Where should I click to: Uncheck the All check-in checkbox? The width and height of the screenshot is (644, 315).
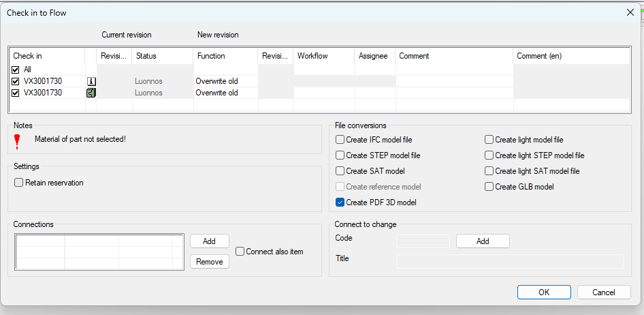(16, 70)
